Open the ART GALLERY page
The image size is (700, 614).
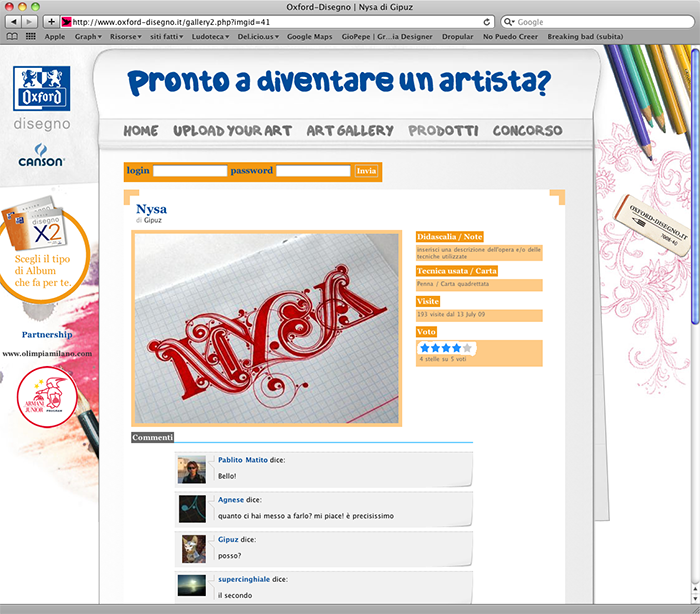(350, 131)
